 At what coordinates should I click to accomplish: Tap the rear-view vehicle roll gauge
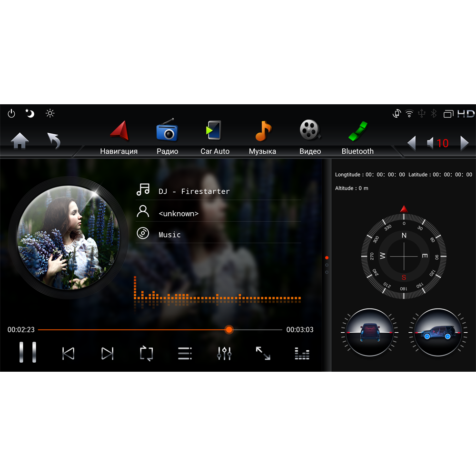pyautogui.click(x=370, y=332)
